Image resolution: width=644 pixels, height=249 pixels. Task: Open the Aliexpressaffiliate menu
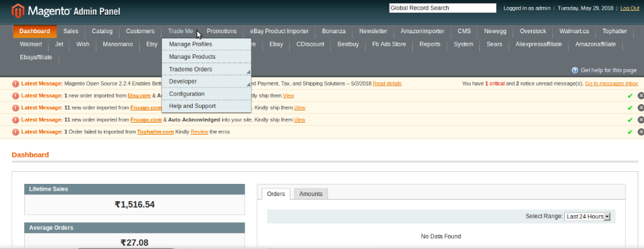click(539, 44)
